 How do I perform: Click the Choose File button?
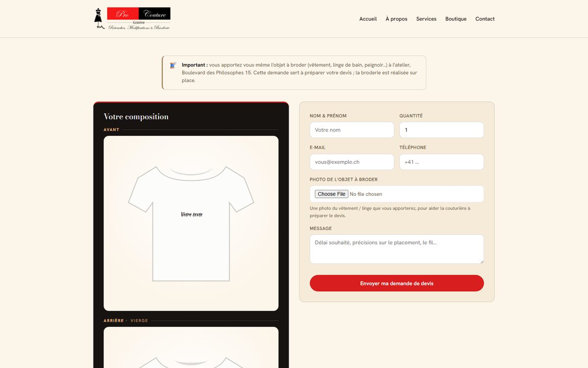331,194
